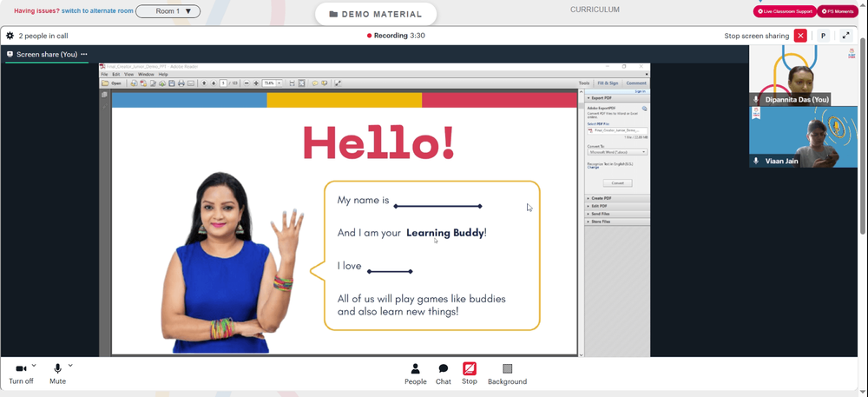Viewport: 868px width, 397px height.
Task: Switch to the CURRICULUM tab
Action: coord(595,10)
